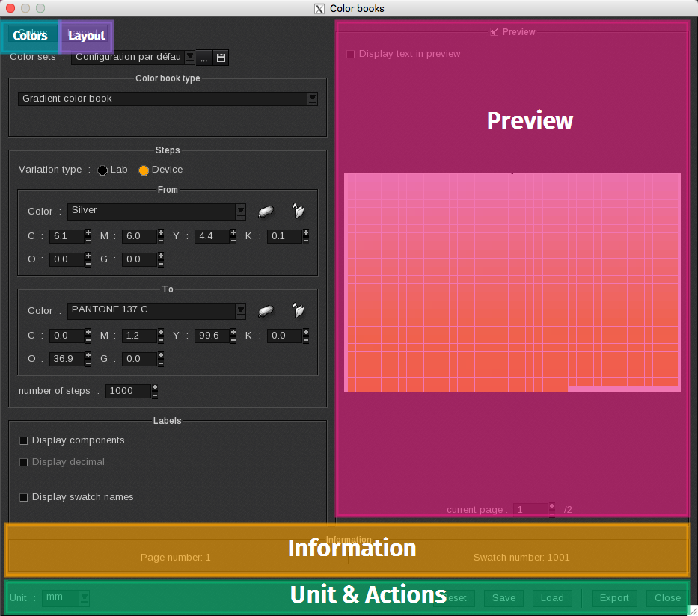Increase the current page with its plus arrow
The width and height of the screenshot is (698, 616).
pos(551,505)
